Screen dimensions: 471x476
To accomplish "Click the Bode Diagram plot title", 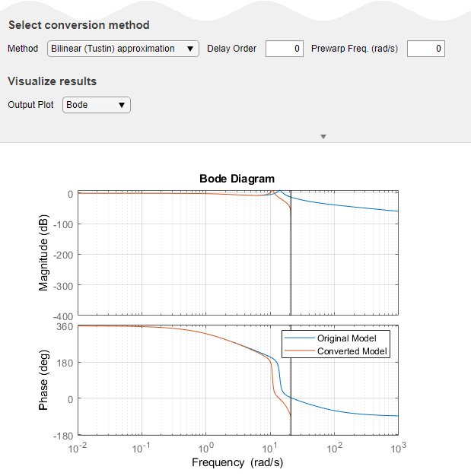I will click(x=237, y=179).
